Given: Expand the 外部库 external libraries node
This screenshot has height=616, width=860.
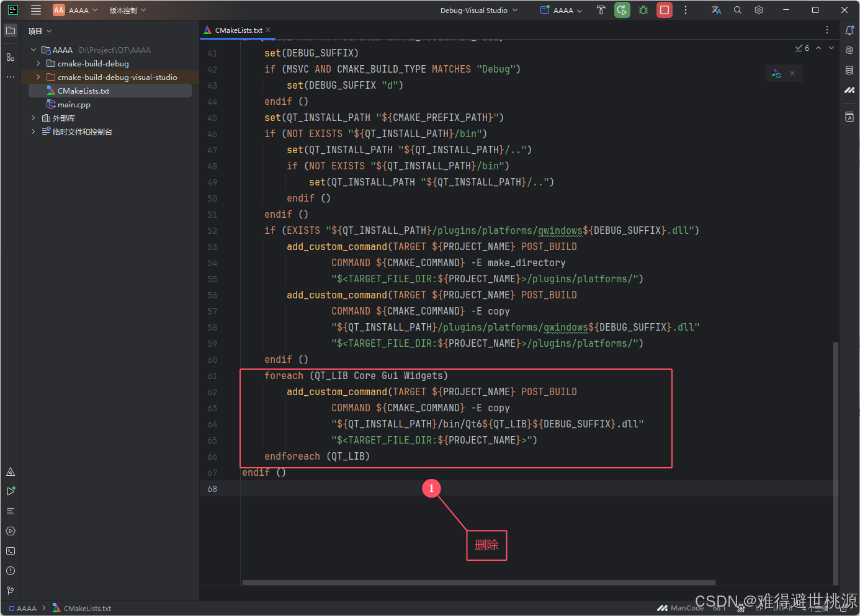Looking at the screenshot, I should point(34,118).
